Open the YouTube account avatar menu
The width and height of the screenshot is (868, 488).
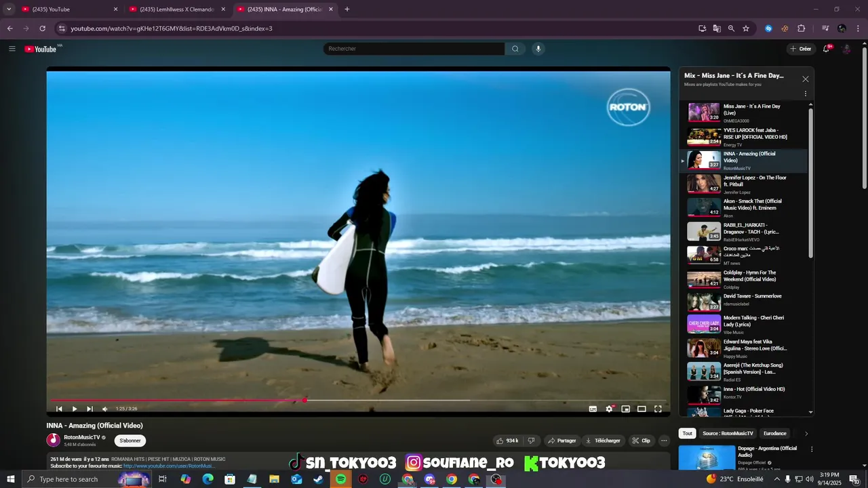click(x=846, y=49)
